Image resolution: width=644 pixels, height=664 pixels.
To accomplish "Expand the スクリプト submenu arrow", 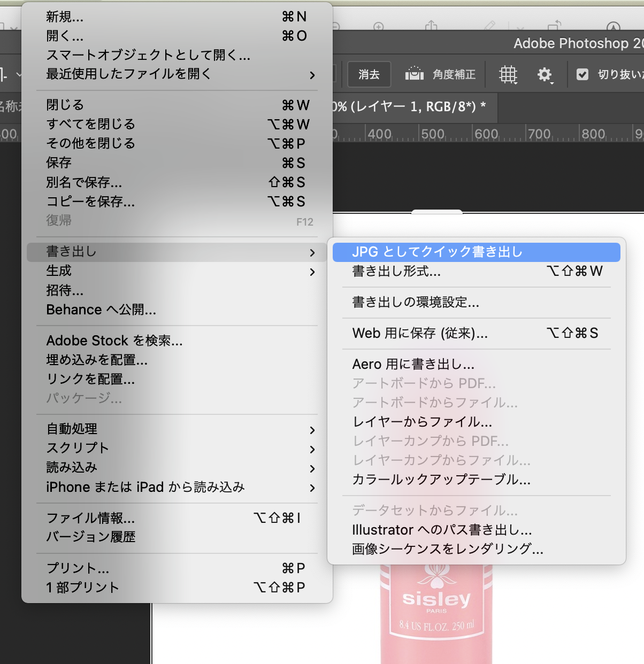I will coord(312,449).
